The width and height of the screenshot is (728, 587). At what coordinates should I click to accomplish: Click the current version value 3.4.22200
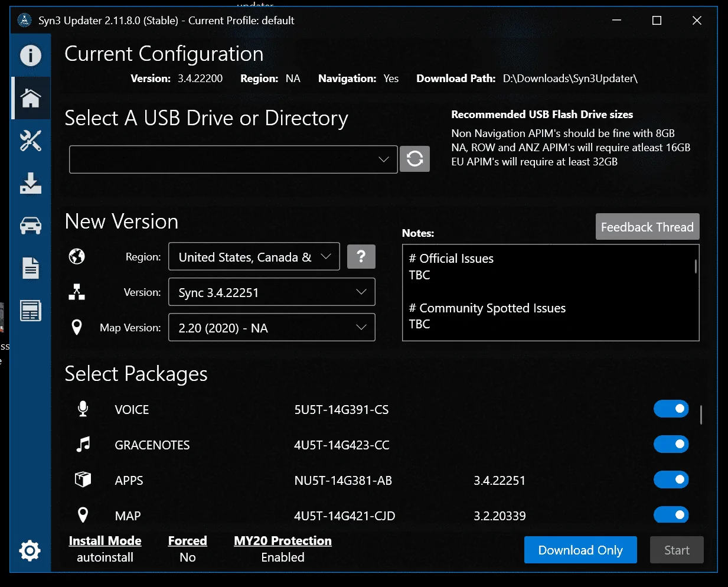[200, 79]
